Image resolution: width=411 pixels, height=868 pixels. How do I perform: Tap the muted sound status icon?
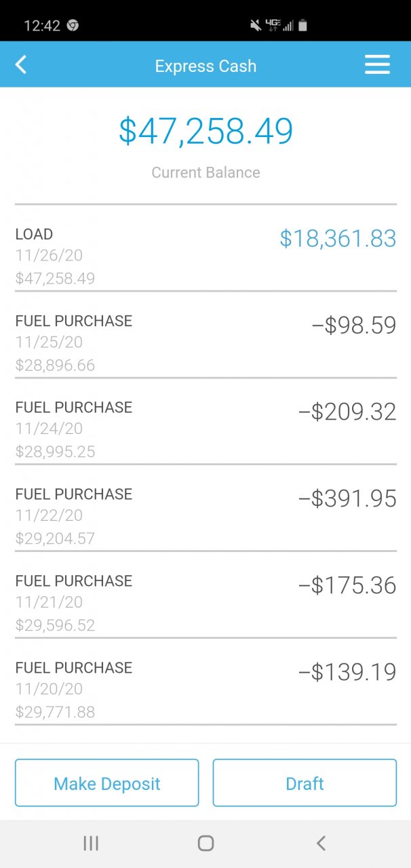click(x=256, y=26)
